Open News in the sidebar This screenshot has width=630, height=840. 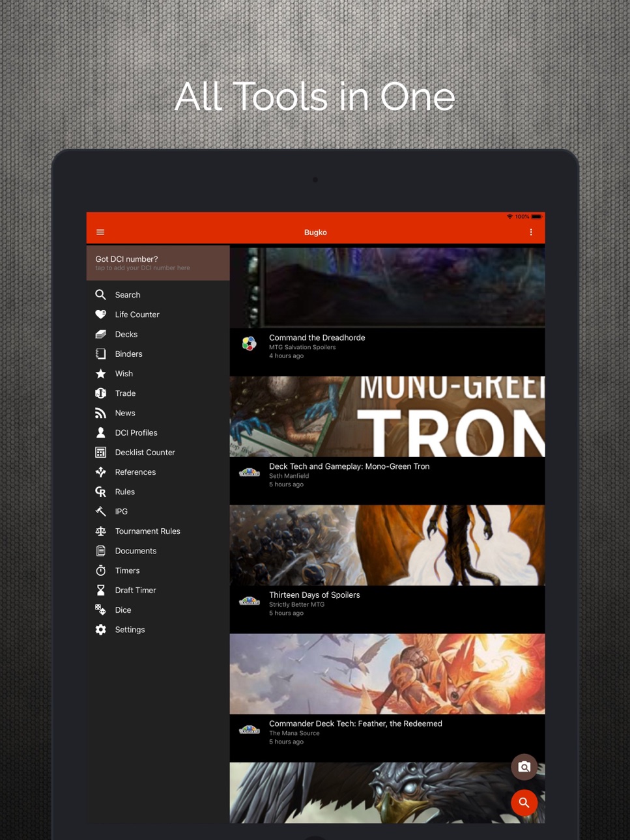pyautogui.click(x=125, y=413)
